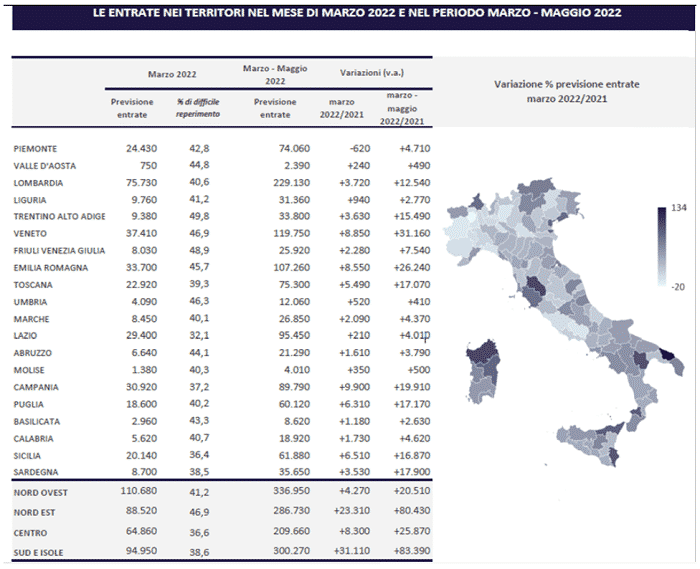Click Toscana percentage 39,3
The image size is (700, 569).
pos(199,284)
